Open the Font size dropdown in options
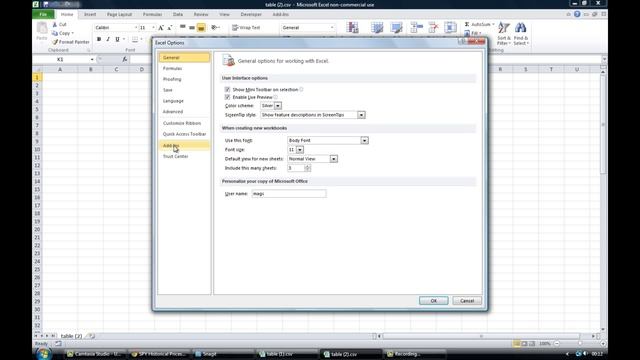The height and width of the screenshot is (360, 640). pyautogui.click(x=300, y=150)
